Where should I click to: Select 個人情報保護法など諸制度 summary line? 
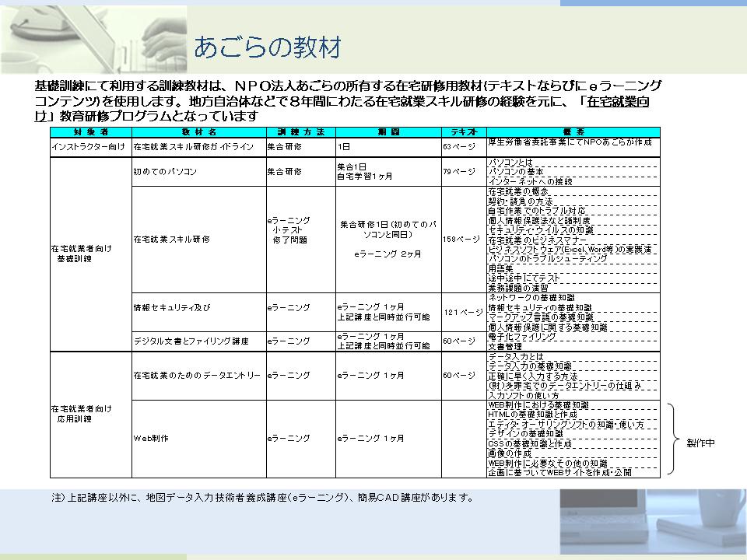pos(539,220)
